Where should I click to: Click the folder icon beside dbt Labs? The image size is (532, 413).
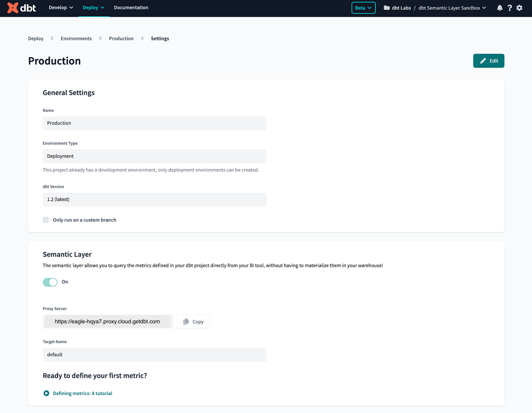[x=387, y=8]
